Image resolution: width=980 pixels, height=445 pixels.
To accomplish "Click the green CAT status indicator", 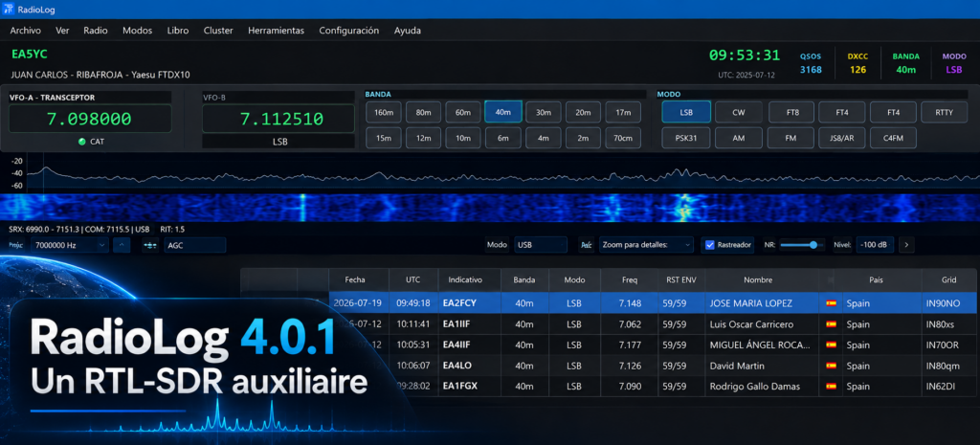I will pos(81,142).
